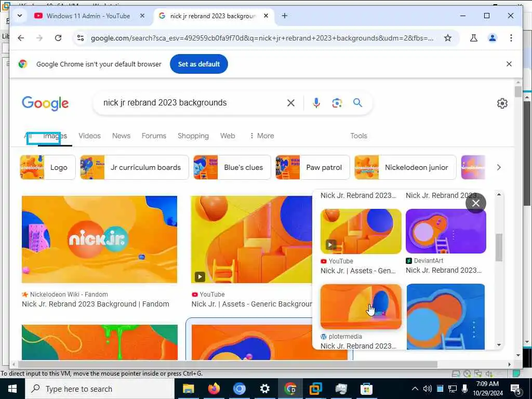Open Nick Jr. Assets Generic Background result link
Image resolution: width=532 pixels, height=399 pixels.
click(x=251, y=304)
